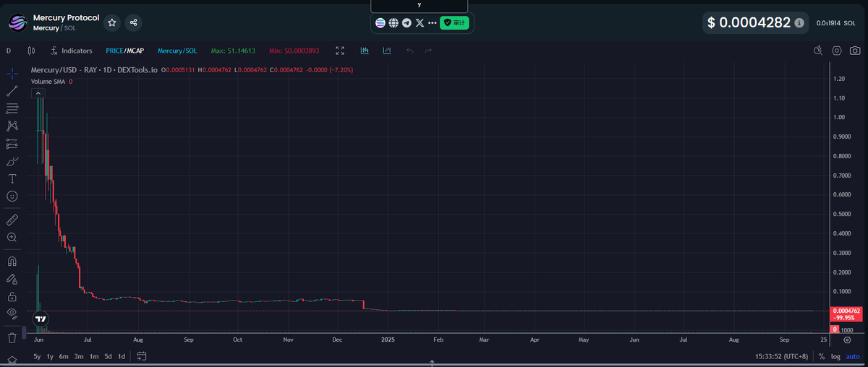Show more links via three-dots icon
Screen dimensions: 868x367
(433, 23)
